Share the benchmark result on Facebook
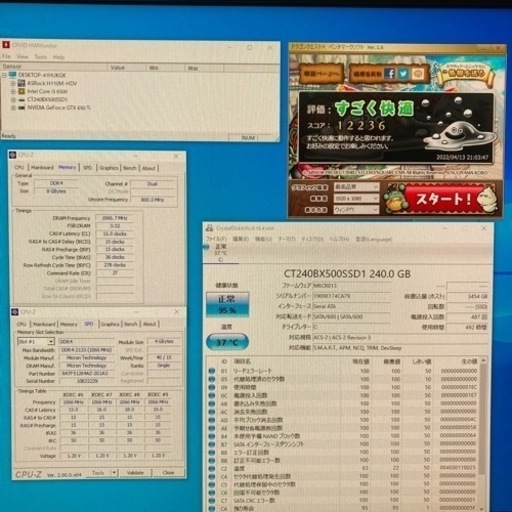 point(389,73)
